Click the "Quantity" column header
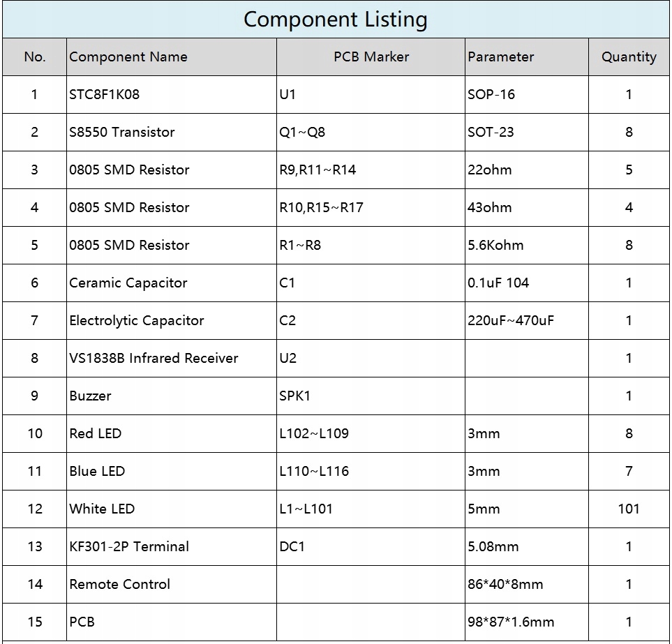Image resolution: width=672 pixels, height=644 pixels. (x=628, y=57)
